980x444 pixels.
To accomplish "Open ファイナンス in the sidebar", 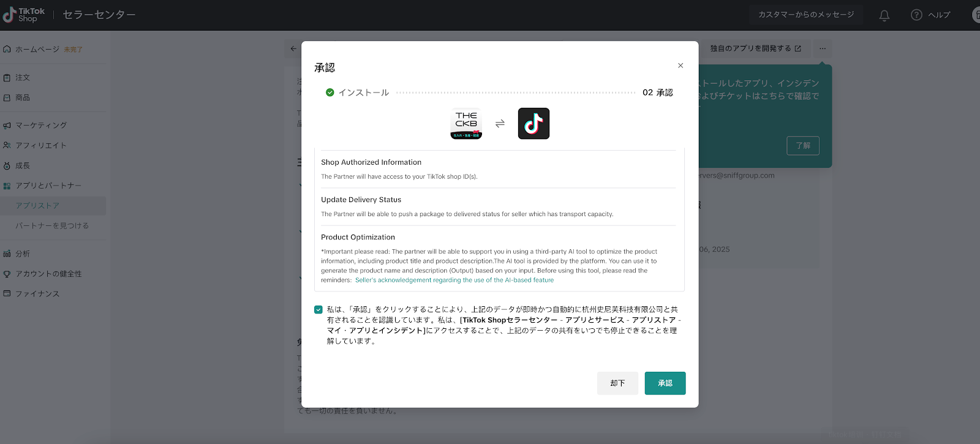I will [x=37, y=294].
